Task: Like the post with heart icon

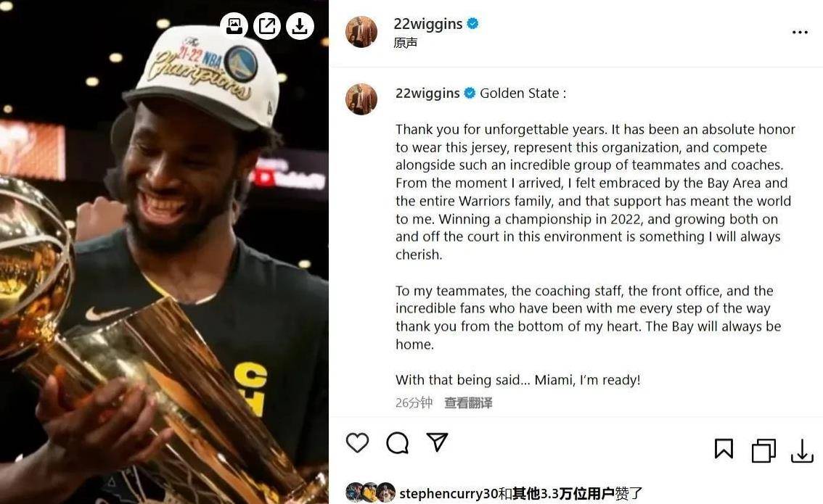Action: pyautogui.click(x=358, y=442)
